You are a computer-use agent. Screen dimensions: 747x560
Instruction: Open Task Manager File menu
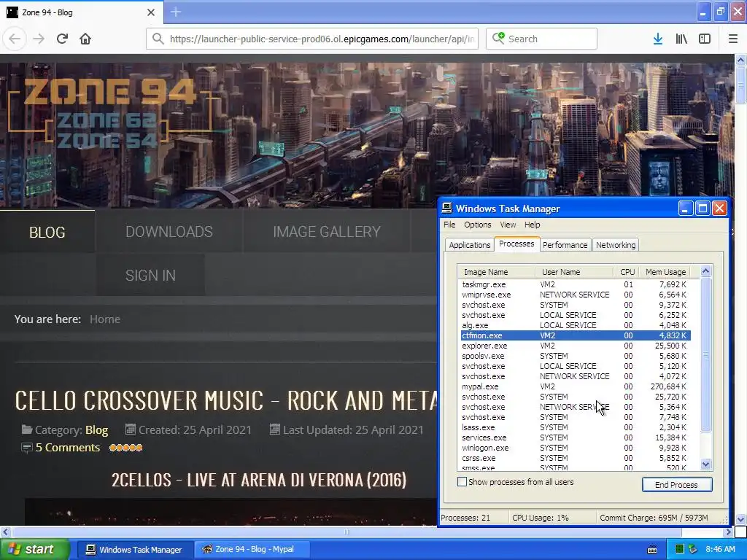449,225
